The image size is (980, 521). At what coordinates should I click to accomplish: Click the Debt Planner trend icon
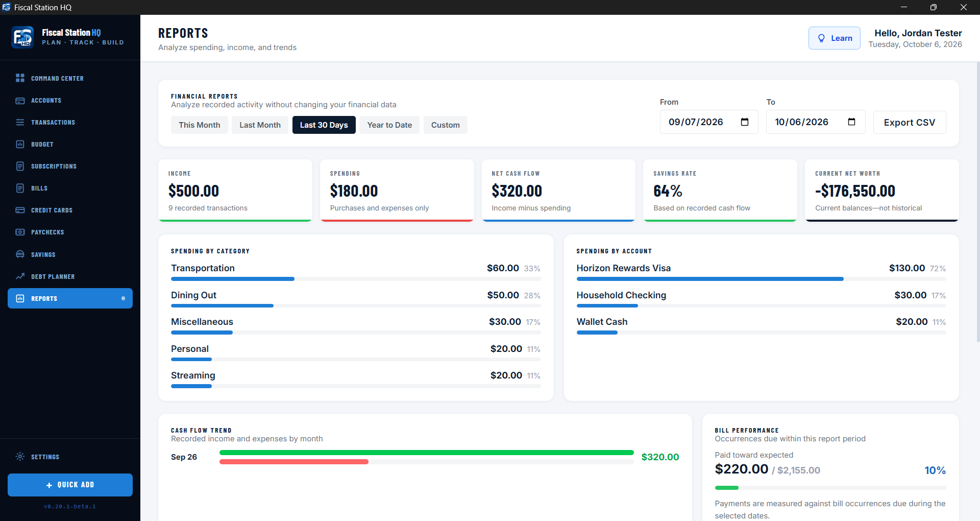click(20, 276)
